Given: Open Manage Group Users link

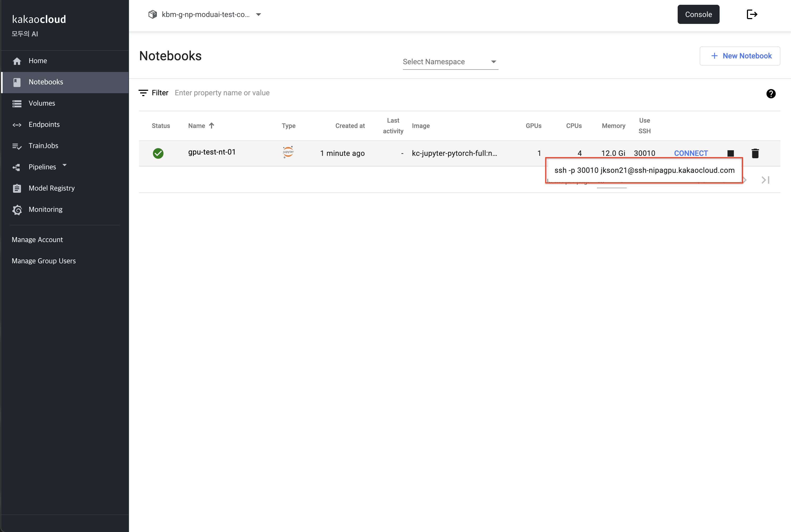Looking at the screenshot, I should [44, 261].
